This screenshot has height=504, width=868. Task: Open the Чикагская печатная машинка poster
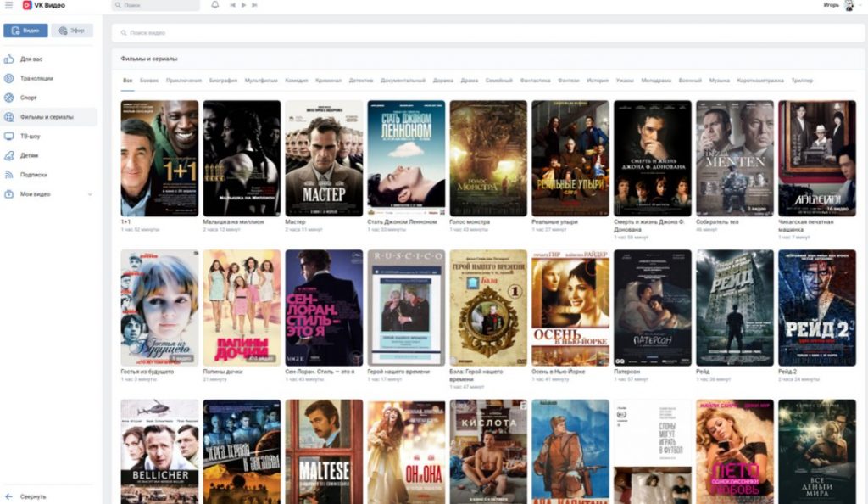817,159
